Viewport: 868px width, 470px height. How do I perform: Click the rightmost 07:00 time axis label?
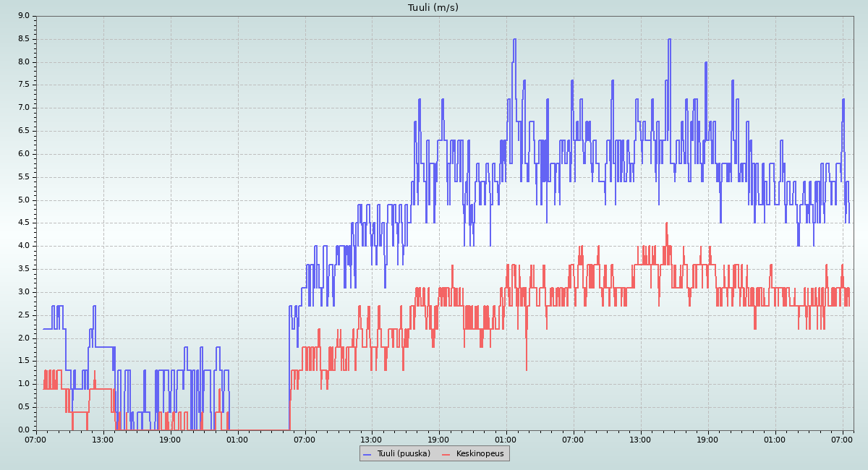click(843, 439)
